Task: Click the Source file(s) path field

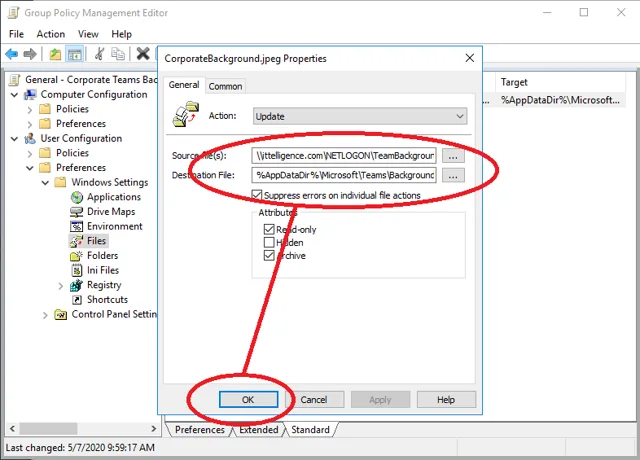Action: [x=344, y=156]
